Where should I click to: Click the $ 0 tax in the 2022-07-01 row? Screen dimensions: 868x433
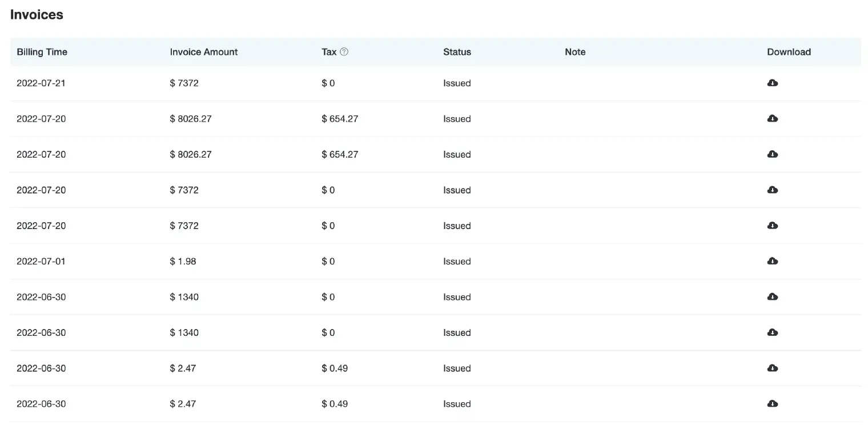[x=328, y=261]
